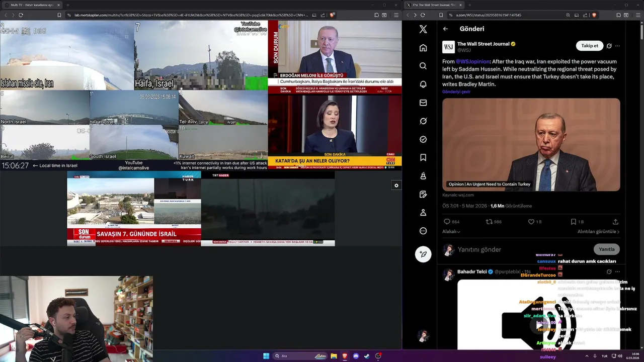Screen dimensions: 644x362
Task: Expand the Alakalı sort dropdown
Action: 451,232
